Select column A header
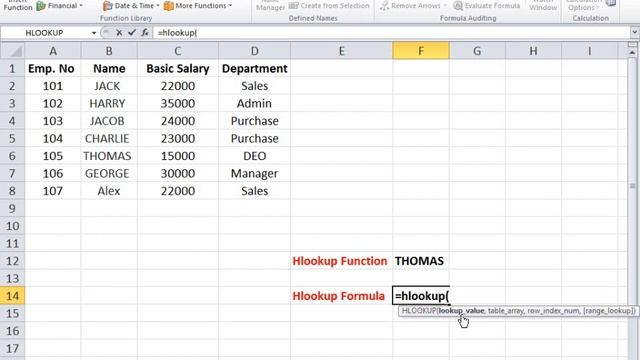 (53, 51)
